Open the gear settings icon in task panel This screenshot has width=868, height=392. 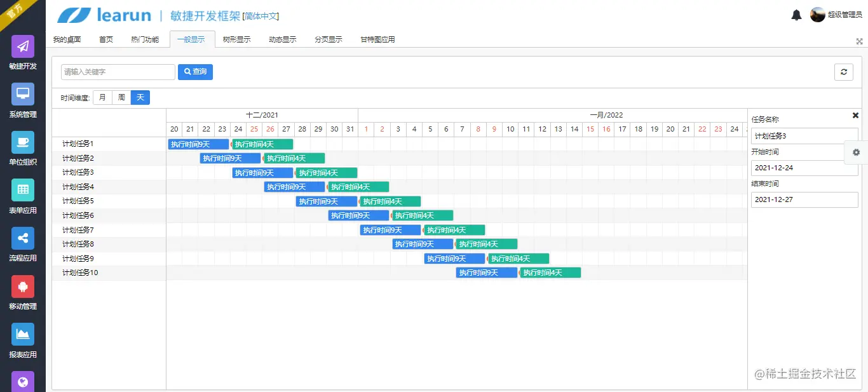tap(856, 152)
